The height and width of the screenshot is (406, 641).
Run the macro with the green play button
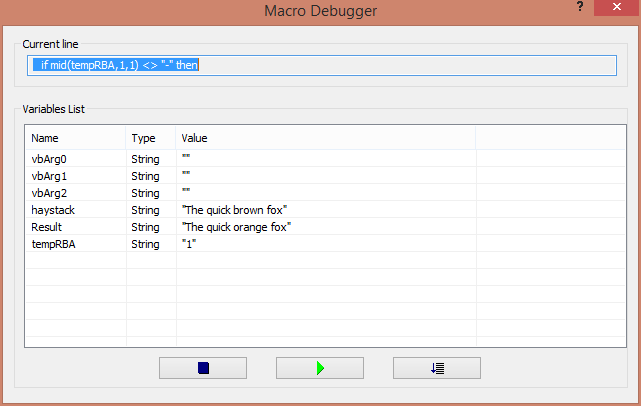pos(320,368)
